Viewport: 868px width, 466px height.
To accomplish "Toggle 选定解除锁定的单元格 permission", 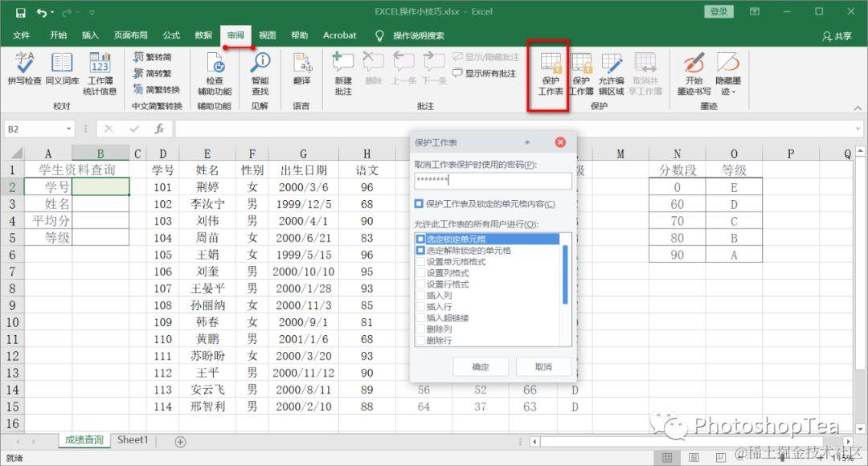I will pyautogui.click(x=420, y=251).
